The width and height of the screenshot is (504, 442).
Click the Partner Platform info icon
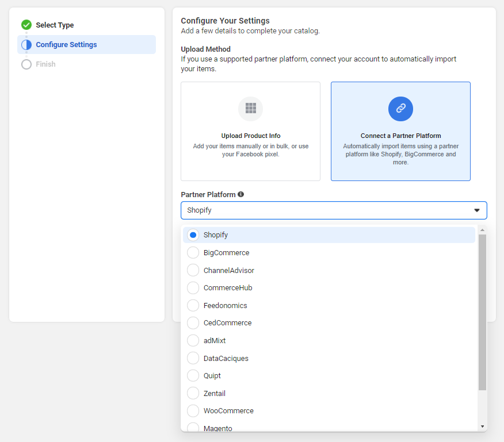240,194
